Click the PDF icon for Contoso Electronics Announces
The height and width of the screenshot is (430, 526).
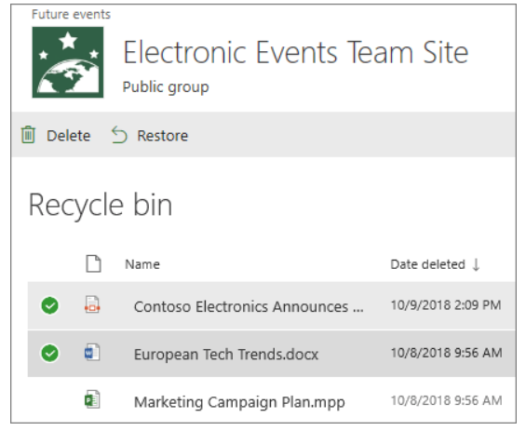[92, 305]
